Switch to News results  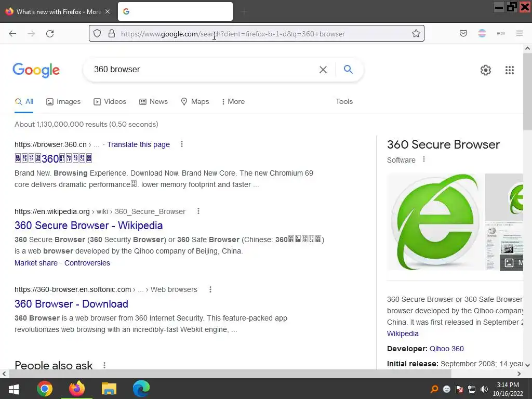click(x=153, y=101)
